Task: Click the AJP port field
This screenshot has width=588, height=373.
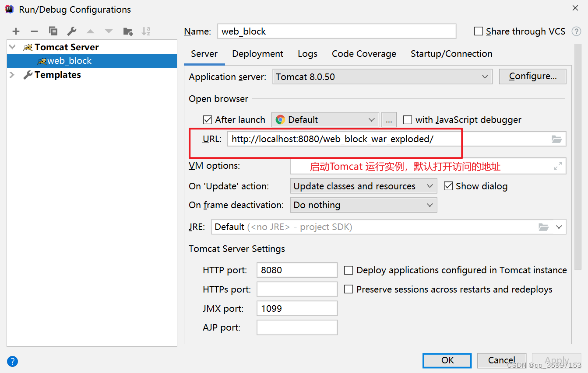Action: [297, 328]
